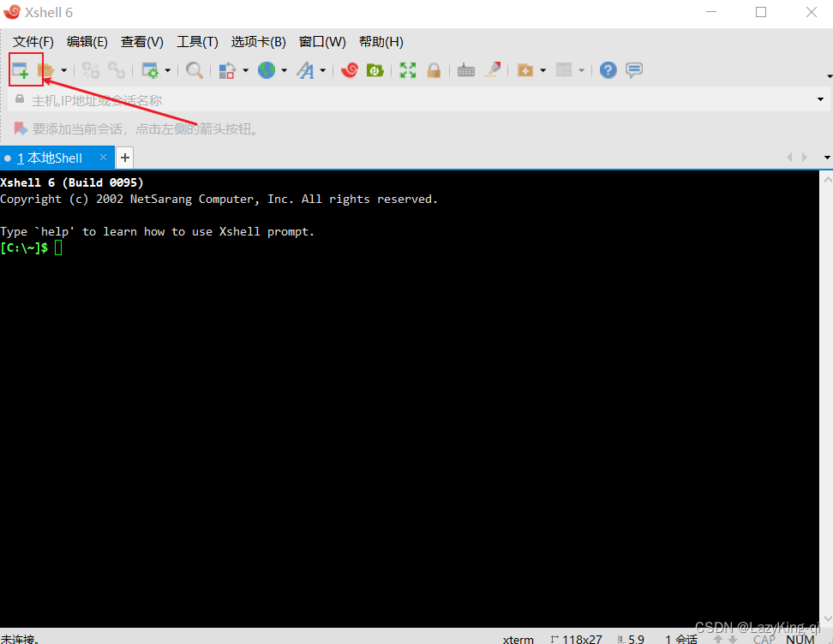Click the grayed Reconnect toolbar icon
This screenshot has height=644, width=833.
[x=90, y=70]
